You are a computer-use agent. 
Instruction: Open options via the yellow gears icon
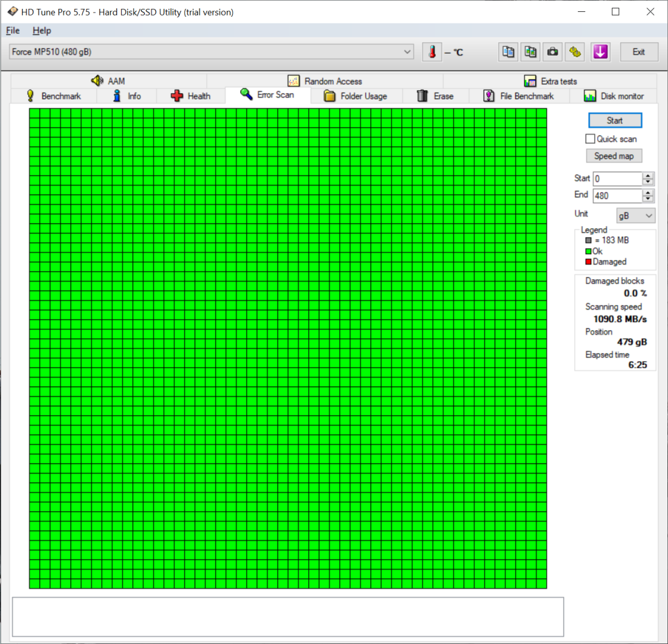click(x=575, y=52)
